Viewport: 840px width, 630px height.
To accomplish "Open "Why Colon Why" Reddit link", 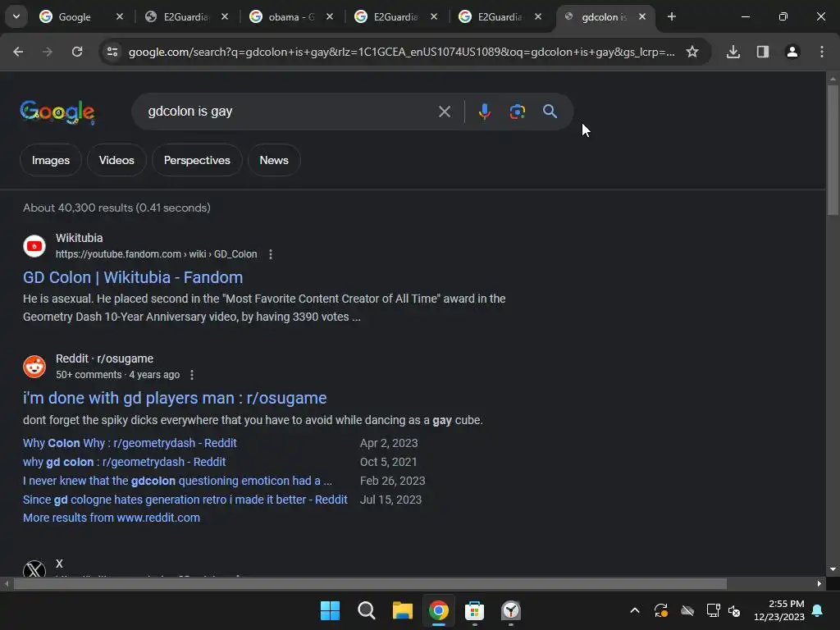I will click(x=130, y=443).
